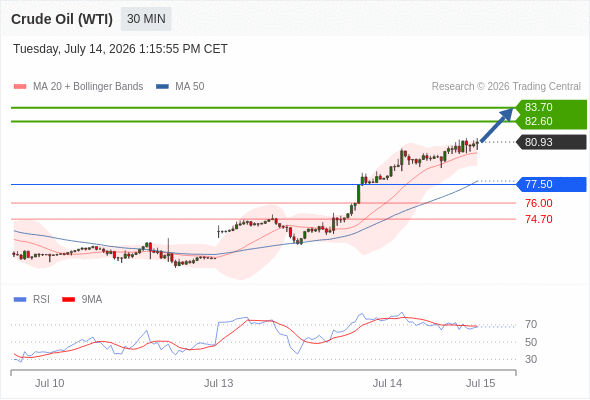Image resolution: width=590 pixels, height=400 pixels.
Task: Click the red MA 20 Bollinger legend swatch
Action: [x=20, y=87]
